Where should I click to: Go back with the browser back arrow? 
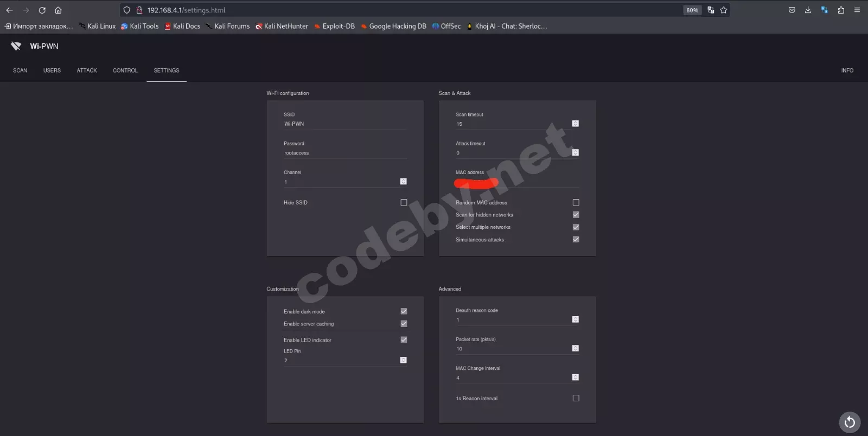pyautogui.click(x=9, y=10)
